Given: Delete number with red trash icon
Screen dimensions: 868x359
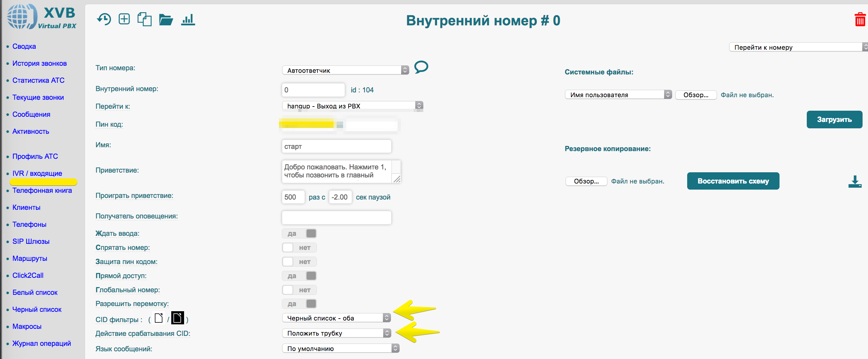Looking at the screenshot, I should point(860,20).
